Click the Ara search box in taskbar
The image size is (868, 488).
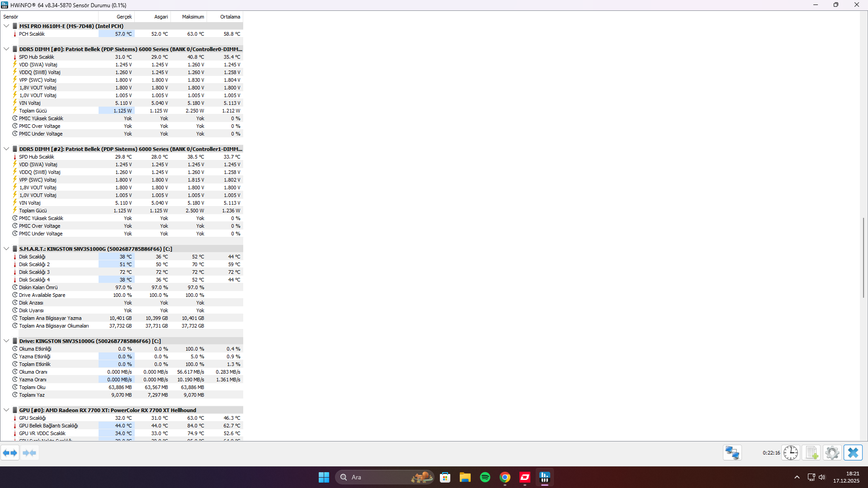[x=385, y=477]
